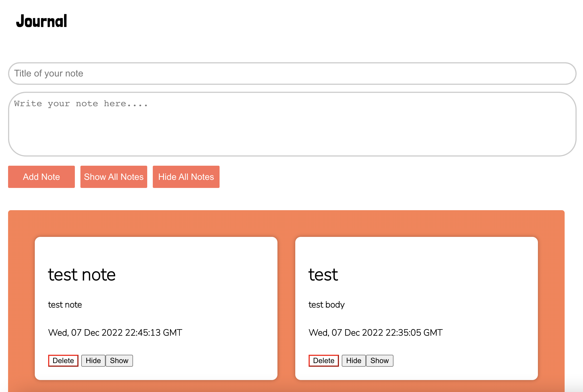Click the timestamp on the test note card

[x=115, y=333]
